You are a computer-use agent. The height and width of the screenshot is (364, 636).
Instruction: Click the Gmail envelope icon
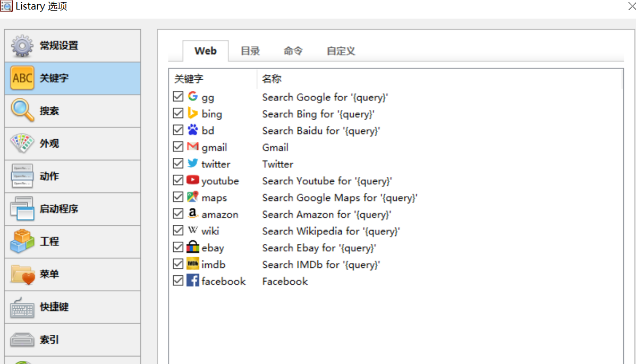coord(193,147)
